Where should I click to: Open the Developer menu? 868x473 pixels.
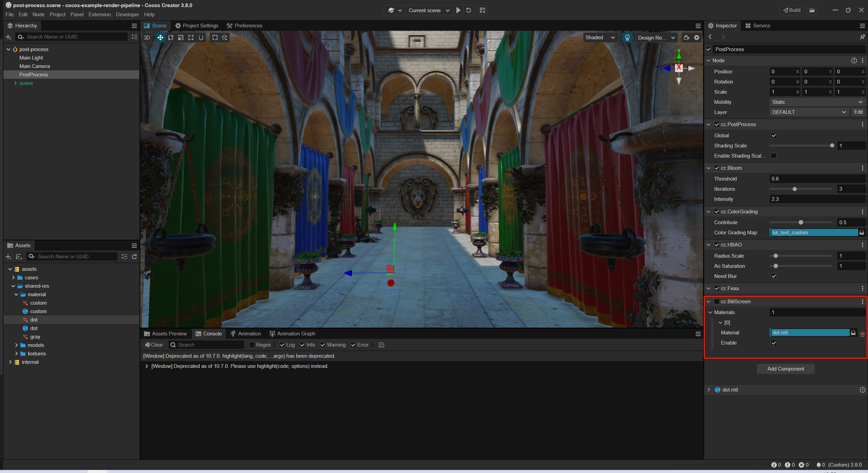tap(127, 14)
